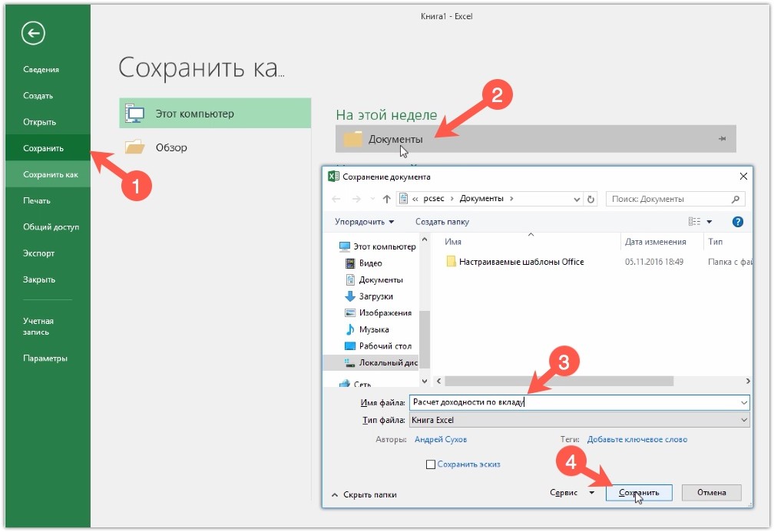Select Документы in navigation tree
Viewport: 774px width, 532px height.
tap(374, 279)
